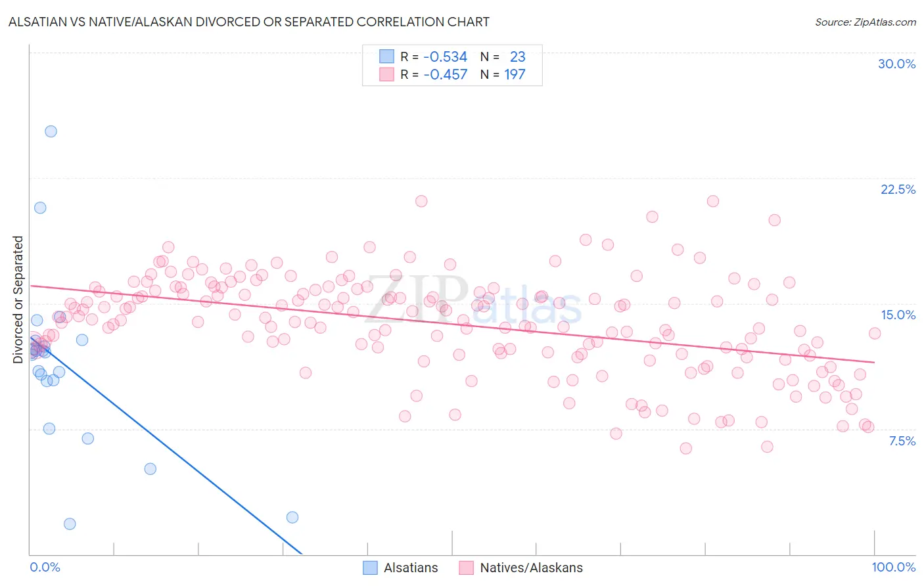Screen dimensions: 924x586
Task: Select the blue outlier point near 31% on x-axis
Action: pos(292,517)
